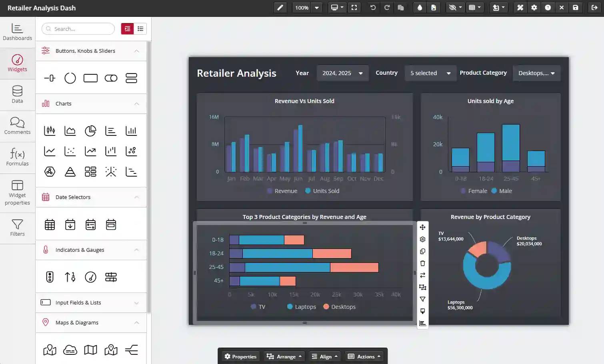Viewport: 604px width, 364px height.
Task: Open the Country dropdown with 5 selected
Action: pyautogui.click(x=430, y=73)
